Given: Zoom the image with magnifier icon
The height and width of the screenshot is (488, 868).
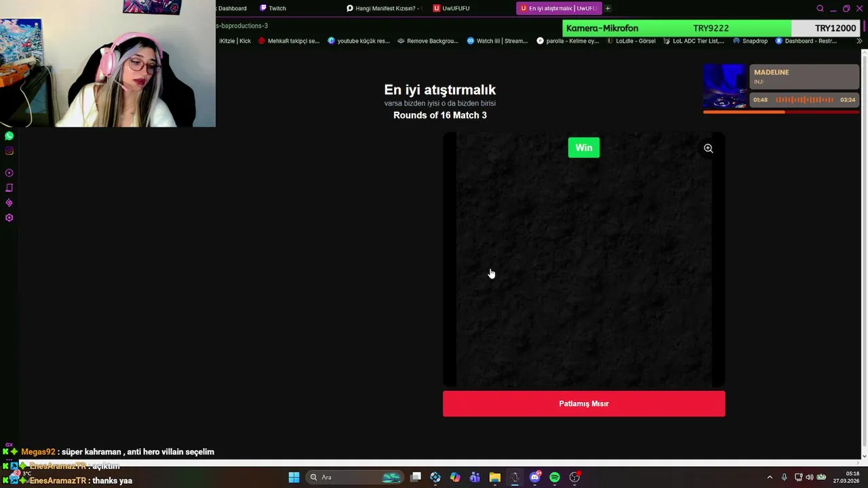Looking at the screenshot, I should coord(708,148).
